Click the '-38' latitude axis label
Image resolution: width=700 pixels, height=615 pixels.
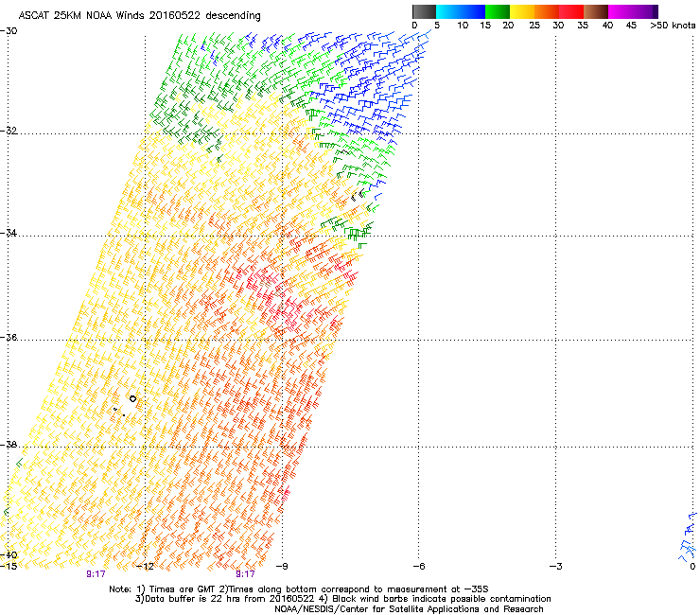[9, 445]
